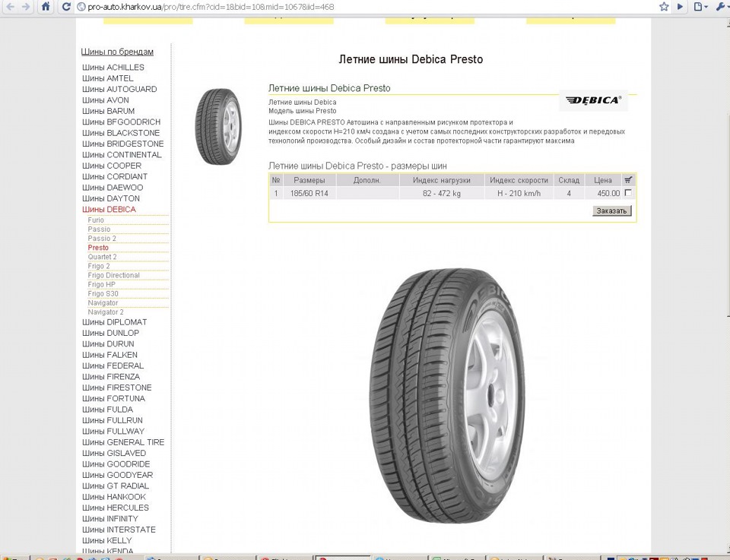Select Frigo Directional model
This screenshot has height=560, width=730.
pyautogui.click(x=113, y=275)
